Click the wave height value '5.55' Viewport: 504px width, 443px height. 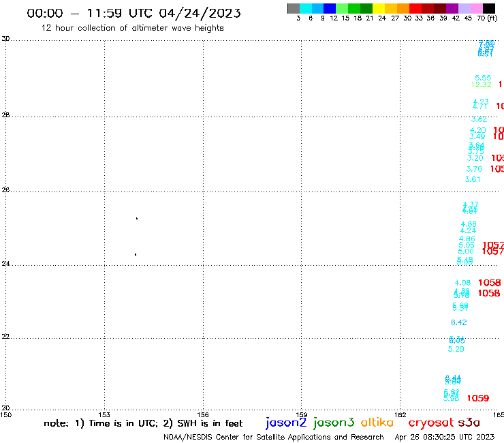click(x=483, y=78)
